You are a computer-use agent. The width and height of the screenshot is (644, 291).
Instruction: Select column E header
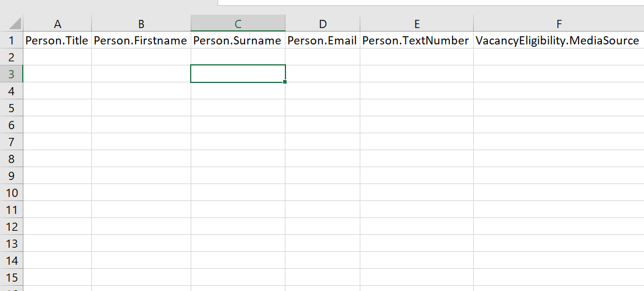416,23
